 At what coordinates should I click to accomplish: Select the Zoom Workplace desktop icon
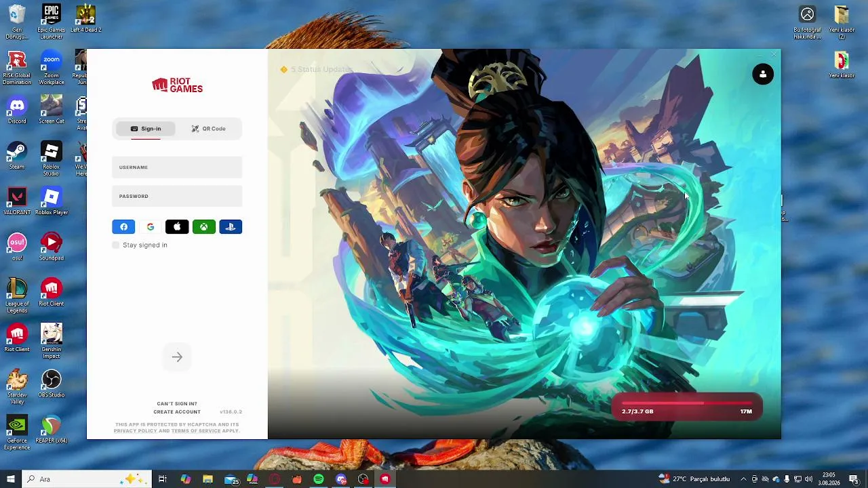[51, 68]
